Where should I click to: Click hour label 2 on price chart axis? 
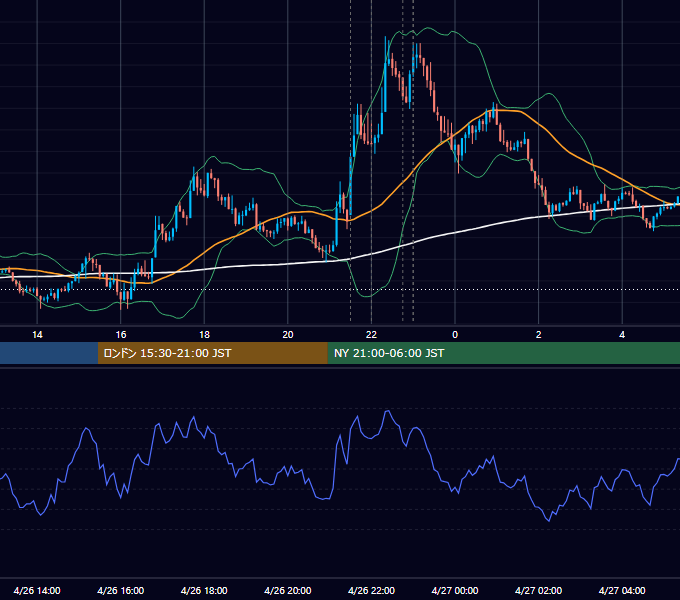(x=539, y=335)
